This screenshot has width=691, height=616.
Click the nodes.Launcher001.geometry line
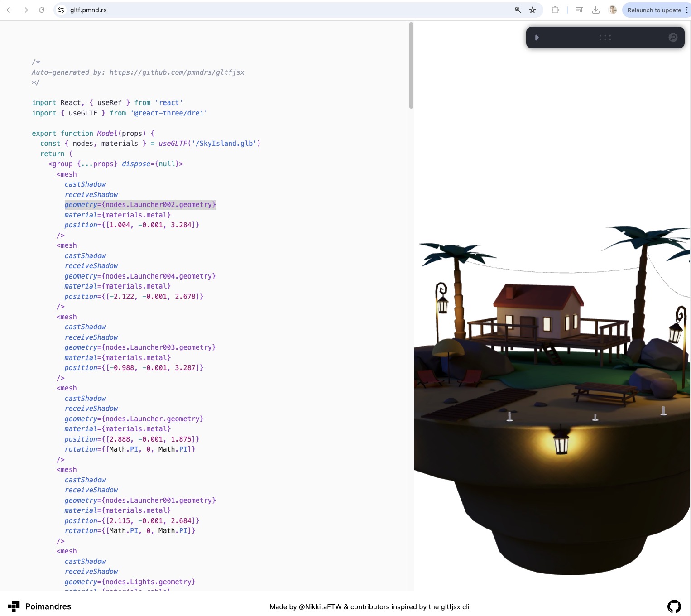(140, 500)
